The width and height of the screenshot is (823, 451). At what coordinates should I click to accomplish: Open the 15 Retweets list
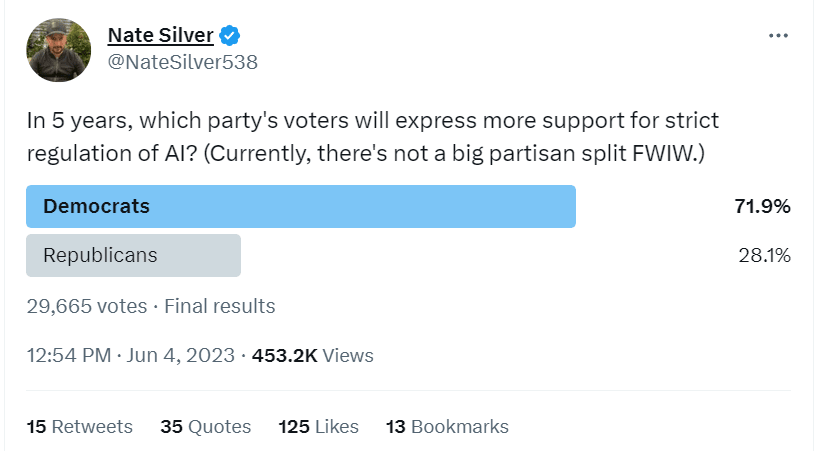tap(80, 427)
